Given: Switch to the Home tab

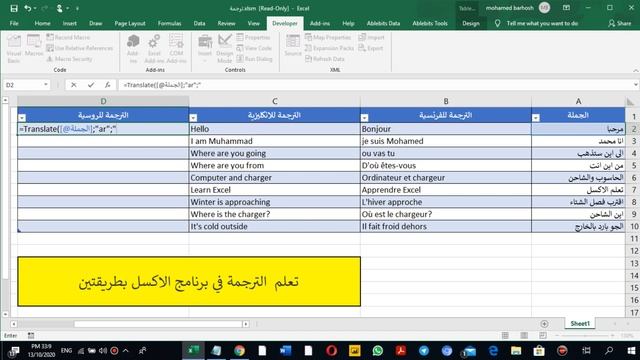Looking at the screenshot, I should point(42,23).
